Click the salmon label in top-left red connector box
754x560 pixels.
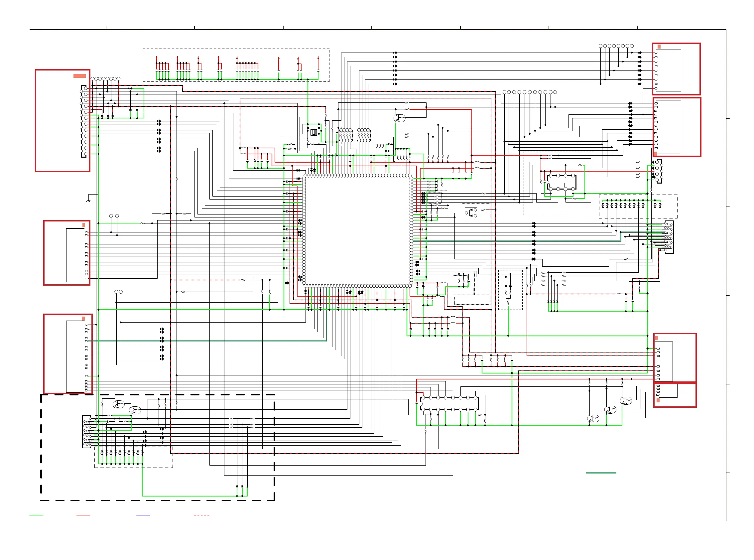coord(80,75)
